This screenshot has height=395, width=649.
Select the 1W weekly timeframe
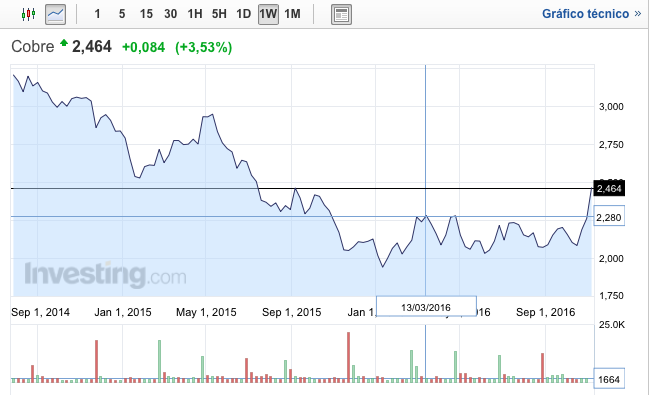click(268, 14)
